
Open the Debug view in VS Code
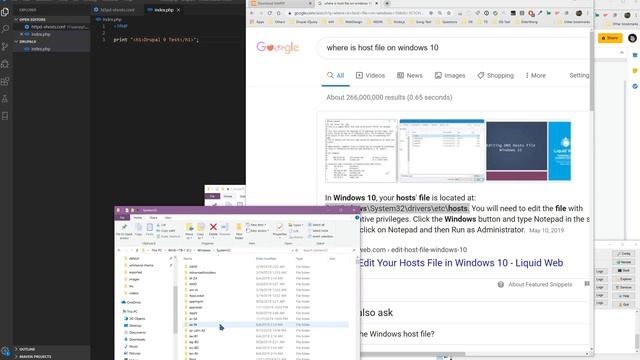5,64
